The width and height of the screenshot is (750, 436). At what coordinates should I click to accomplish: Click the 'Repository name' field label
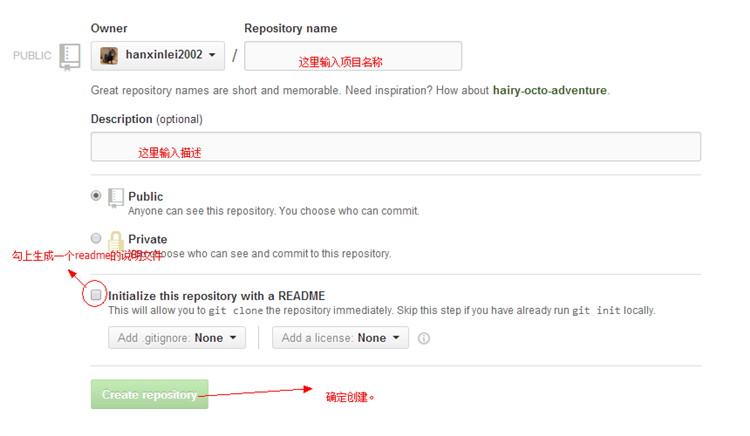(x=291, y=28)
